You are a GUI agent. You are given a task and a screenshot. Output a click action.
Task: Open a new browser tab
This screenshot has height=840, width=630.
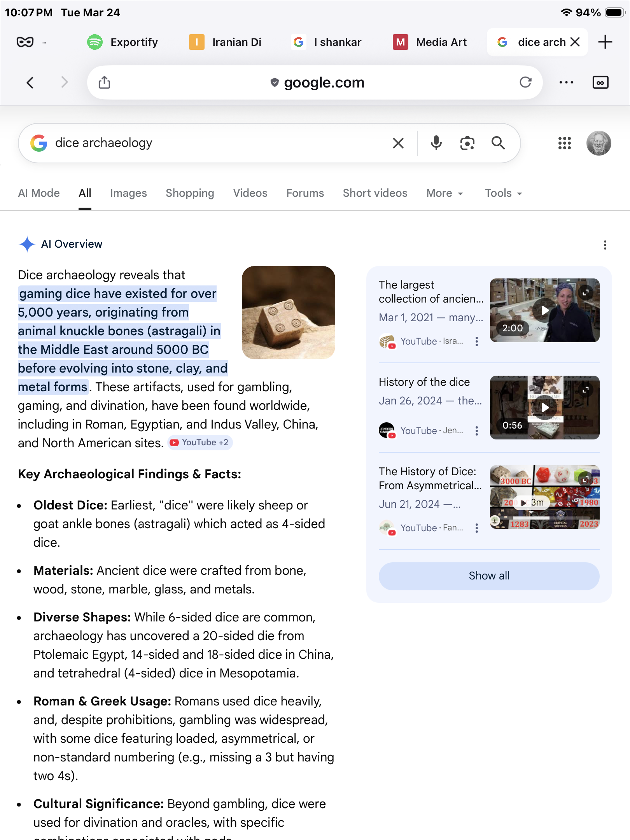pos(605,42)
